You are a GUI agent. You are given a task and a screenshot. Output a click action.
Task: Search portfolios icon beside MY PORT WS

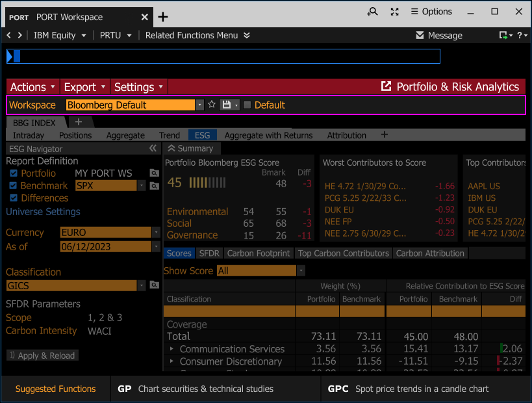coord(155,173)
